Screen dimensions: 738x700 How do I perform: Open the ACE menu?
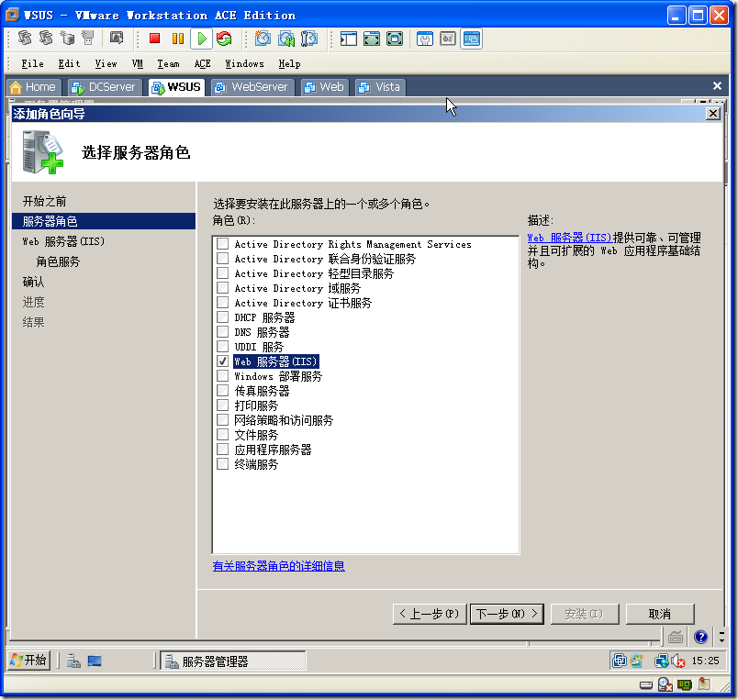point(202,63)
